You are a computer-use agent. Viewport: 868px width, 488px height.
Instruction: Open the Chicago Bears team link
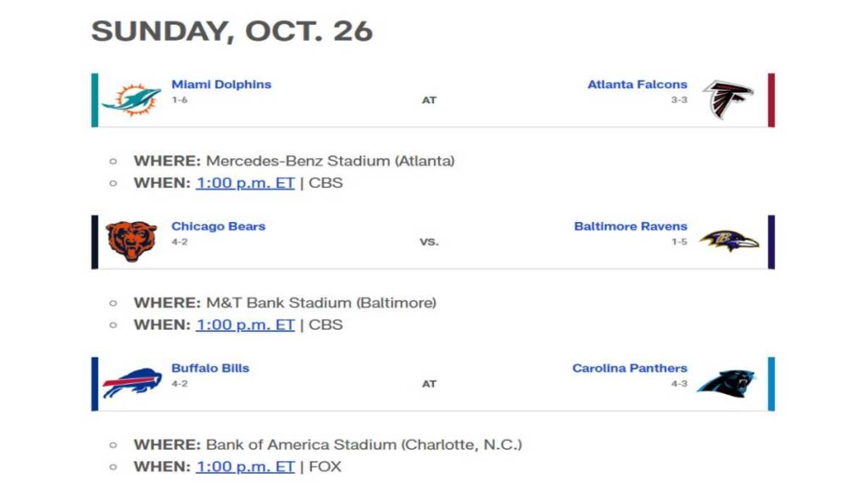(x=218, y=226)
